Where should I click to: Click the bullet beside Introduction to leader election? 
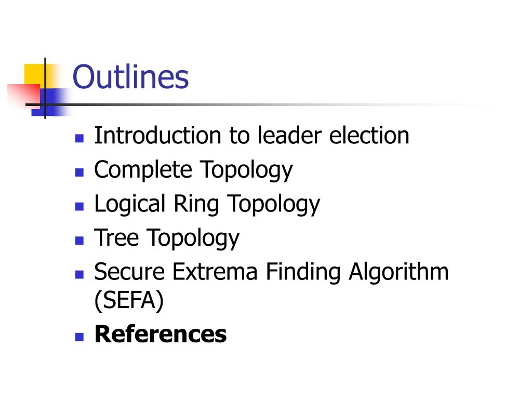79,138
